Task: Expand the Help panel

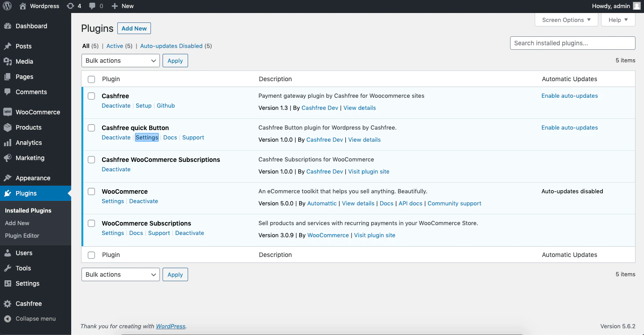Action: click(x=618, y=20)
